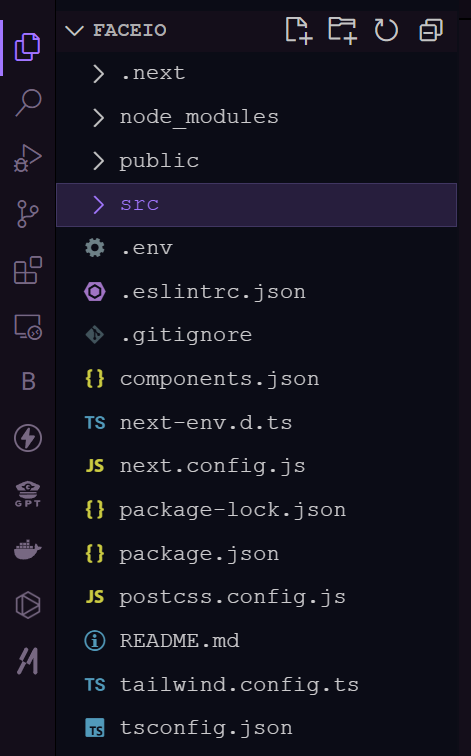Expand the src folder
The width and height of the screenshot is (471, 756).
click(256, 204)
